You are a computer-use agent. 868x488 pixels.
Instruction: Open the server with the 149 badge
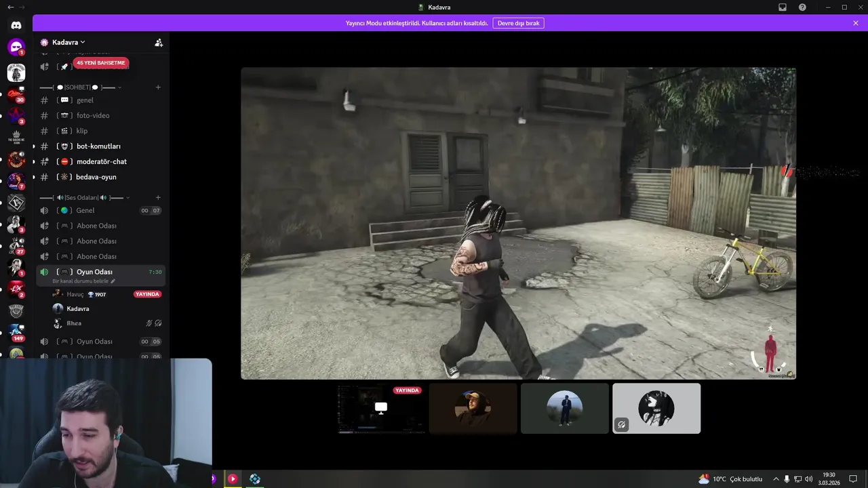coord(16,332)
